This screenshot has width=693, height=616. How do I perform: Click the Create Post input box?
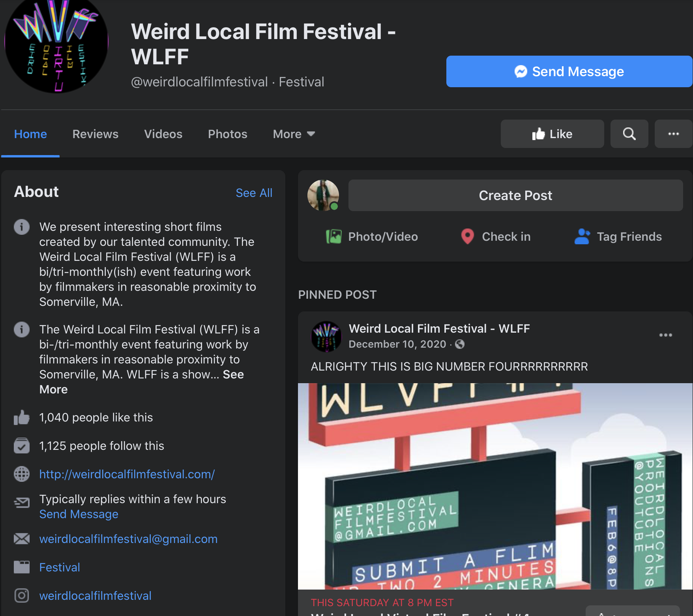point(515,195)
